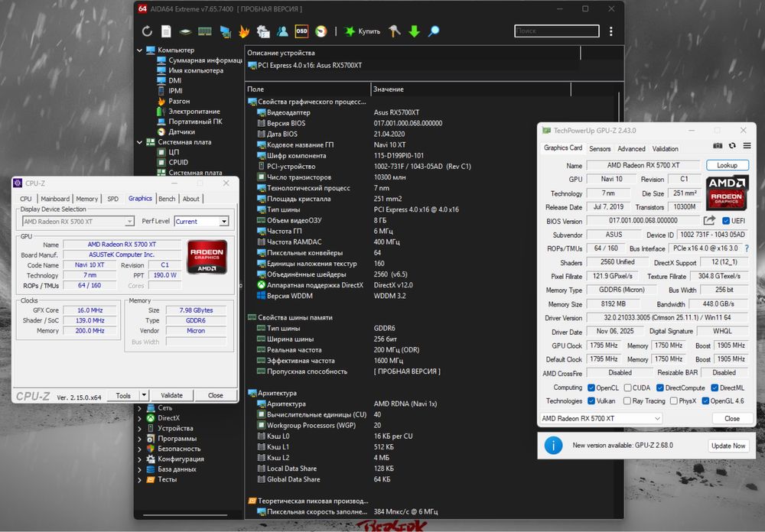Switch to the Advanced tab in GPU-Z
Image resolution: width=765 pixels, height=532 pixels.
point(631,149)
